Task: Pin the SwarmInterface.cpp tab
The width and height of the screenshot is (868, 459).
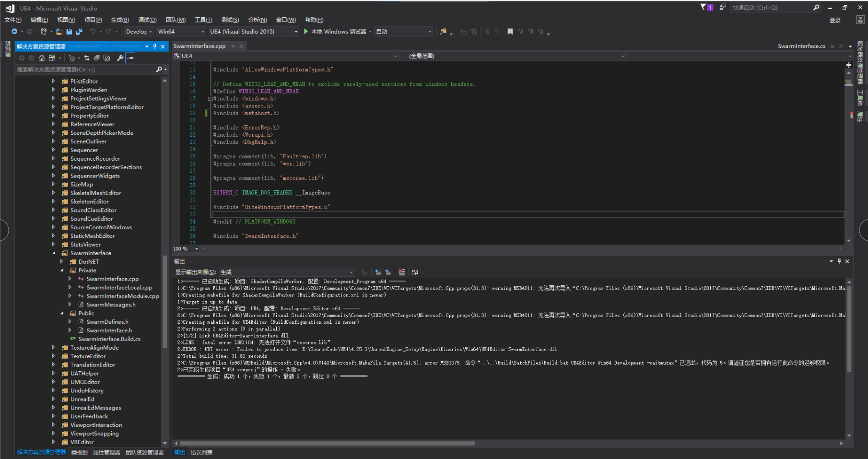Action: click(233, 46)
